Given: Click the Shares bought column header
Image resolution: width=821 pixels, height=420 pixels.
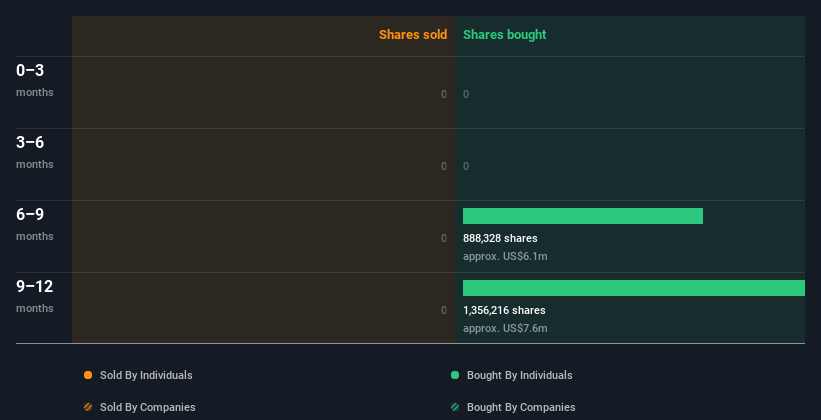Looking at the screenshot, I should [504, 35].
